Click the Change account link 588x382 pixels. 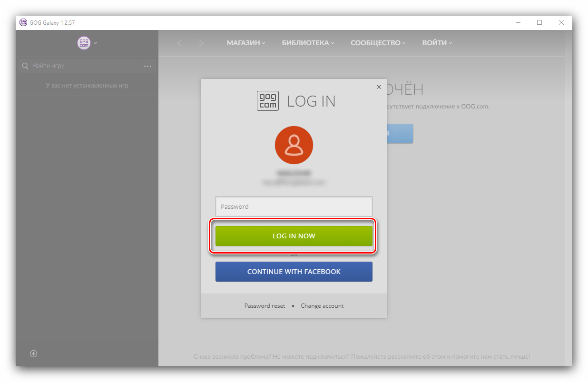[x=322, y=306]
